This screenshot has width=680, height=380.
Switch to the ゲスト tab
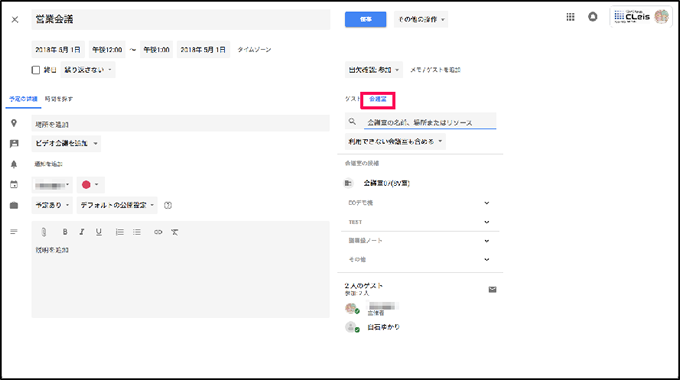pos(353,99)
